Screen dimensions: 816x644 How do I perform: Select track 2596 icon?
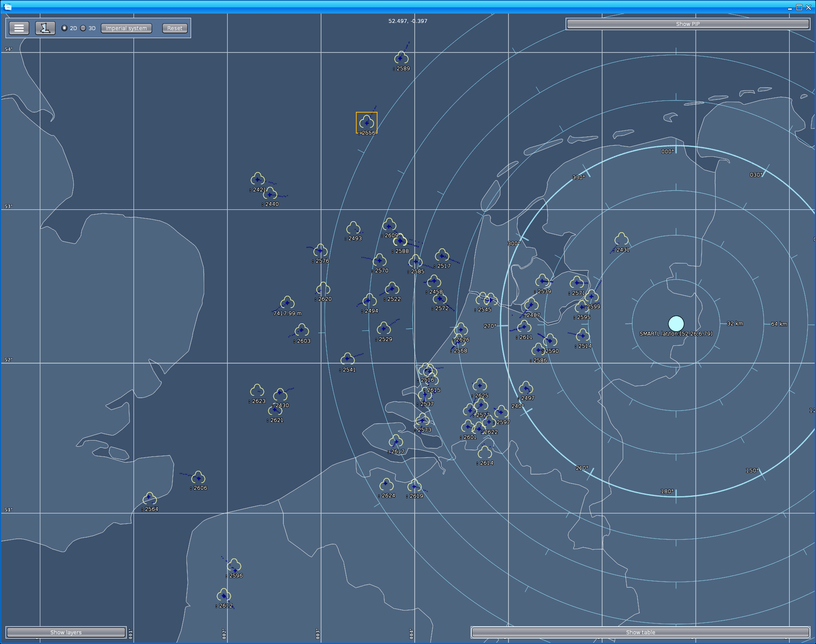point(234,565)
